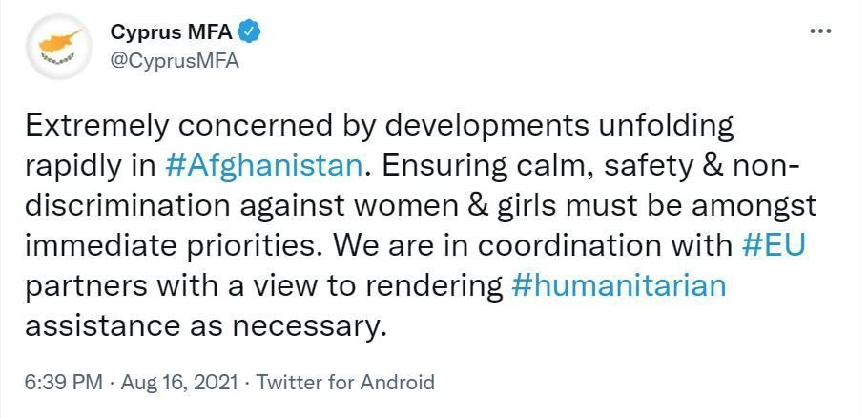Click the phrase 'Extremely concerned by developments unfolding'
The image size is (868, 418).
click(x=380, y=127)
